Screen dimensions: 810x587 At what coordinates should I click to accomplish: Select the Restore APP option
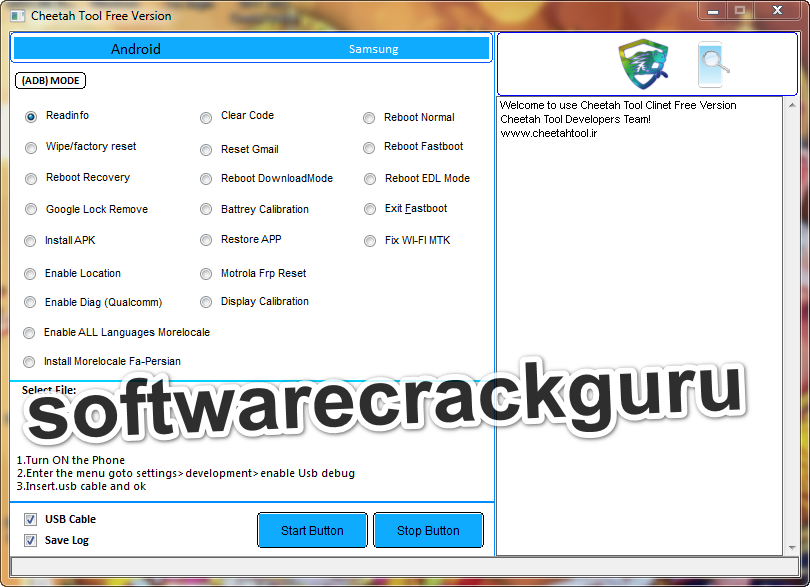pyautogui.click(x=206, y=240)
